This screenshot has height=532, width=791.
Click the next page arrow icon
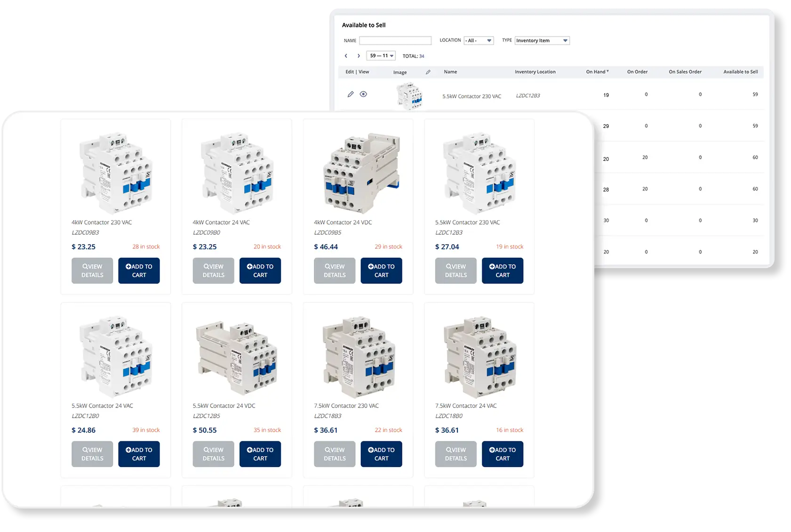pyautogui.click(x=359, y=56)
